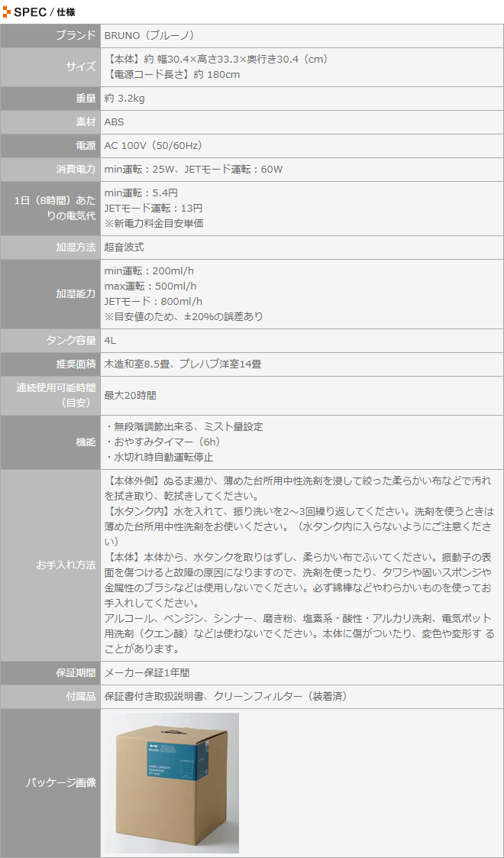This screenshot has height=858, width=504.
Task: Click the power consumption value 25W/60W
Action: pos(193,169)
